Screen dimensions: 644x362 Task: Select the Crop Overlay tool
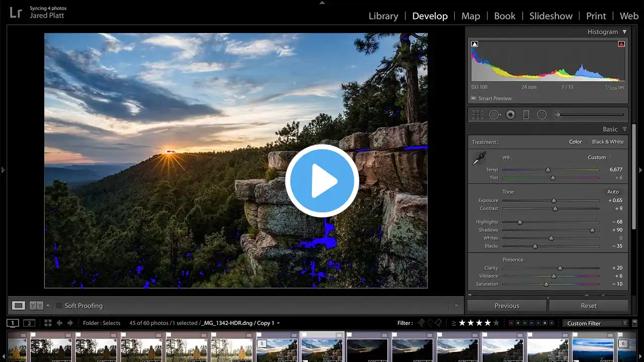(x=477, y=115)
